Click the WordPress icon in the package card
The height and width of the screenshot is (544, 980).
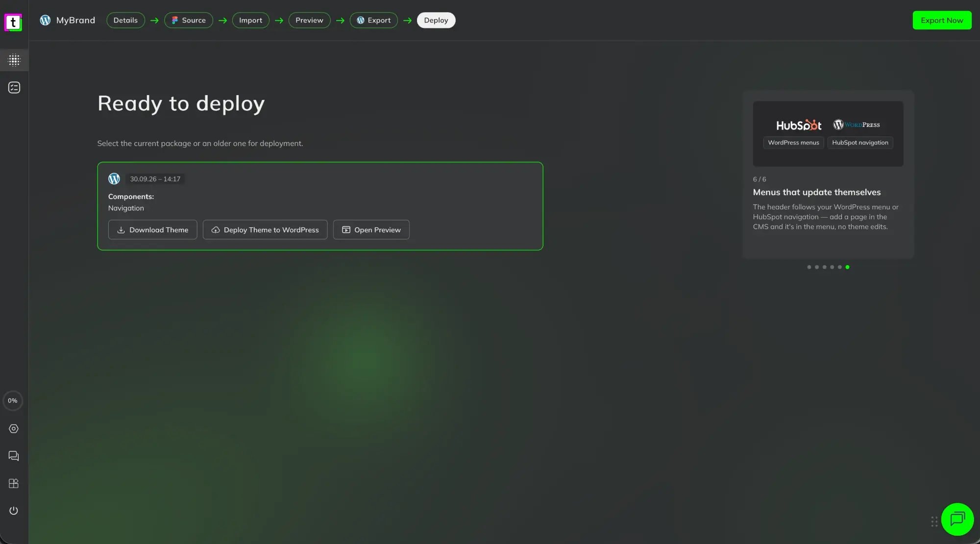point(114,179)
